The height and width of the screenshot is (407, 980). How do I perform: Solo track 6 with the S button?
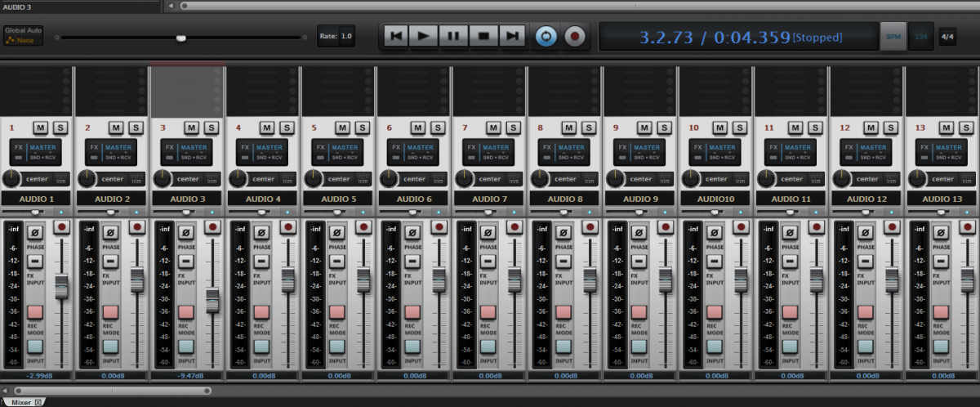[438, 127]
